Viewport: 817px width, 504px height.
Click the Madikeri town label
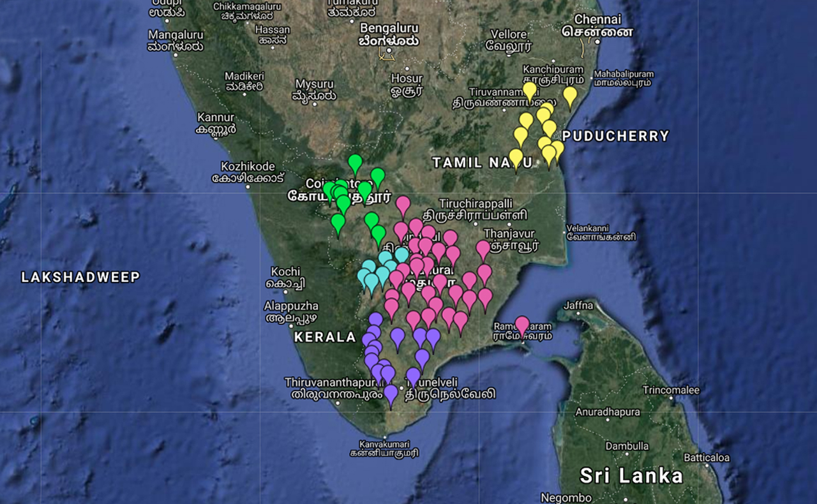244,81
